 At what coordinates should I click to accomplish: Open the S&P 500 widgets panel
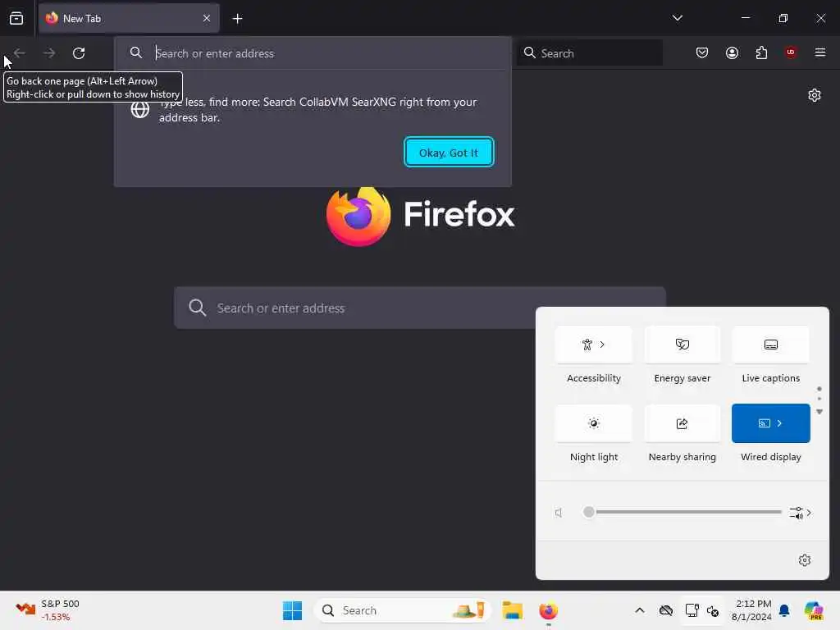pos(48,610)
